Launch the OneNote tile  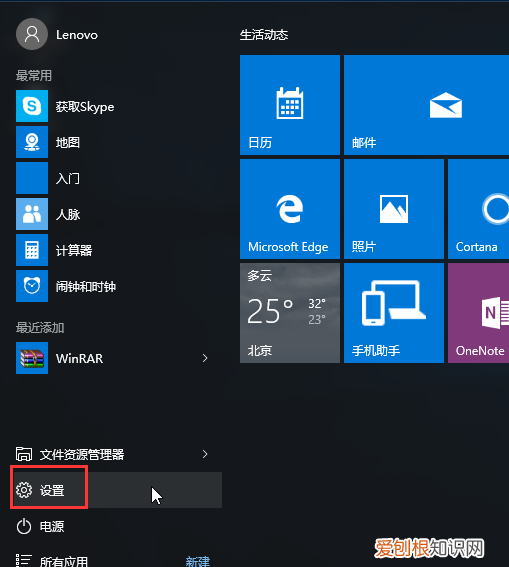[x=479, y=313]
